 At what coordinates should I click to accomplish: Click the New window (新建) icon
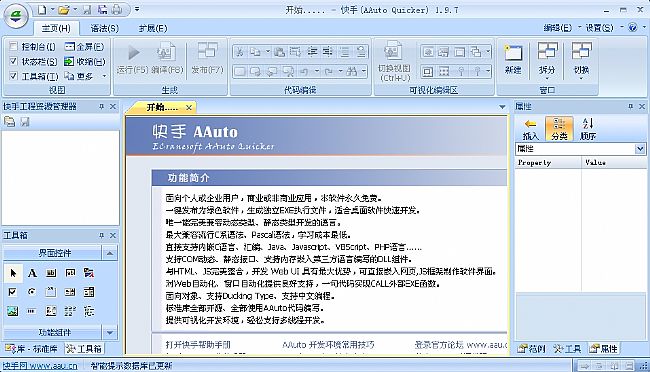pyautogui.click(x=513, y=53)
